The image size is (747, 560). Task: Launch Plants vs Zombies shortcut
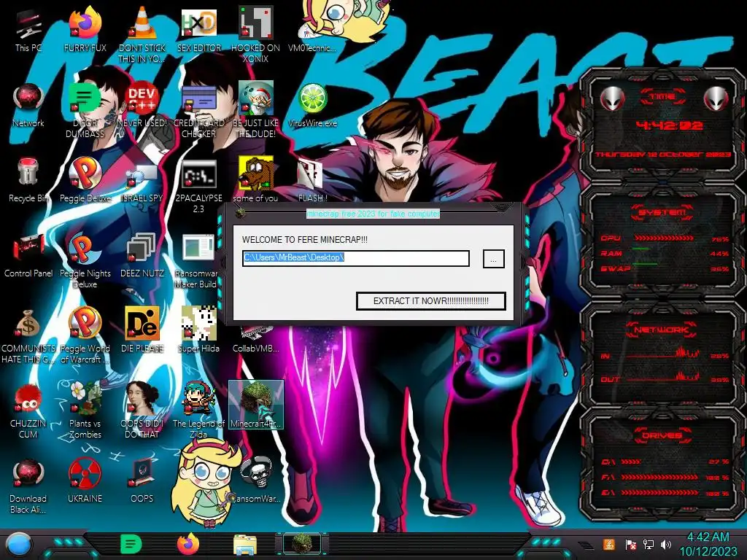(x=85, y=411)
